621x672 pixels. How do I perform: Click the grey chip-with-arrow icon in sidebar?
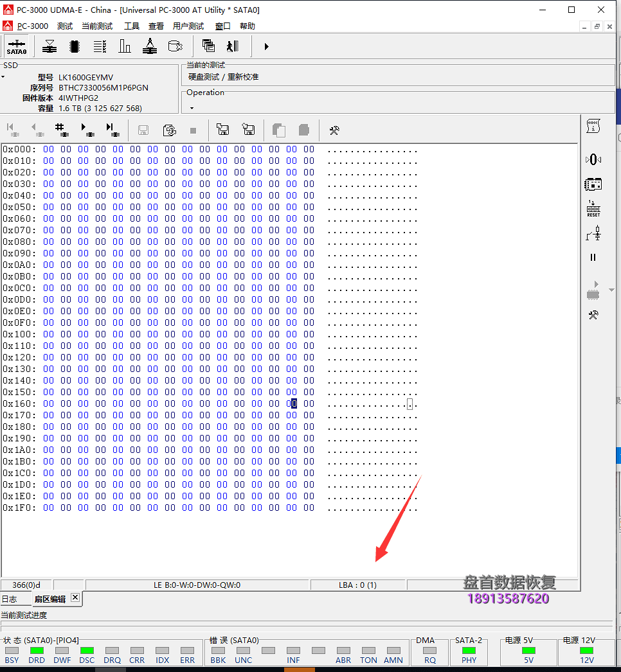pos(593,290)
